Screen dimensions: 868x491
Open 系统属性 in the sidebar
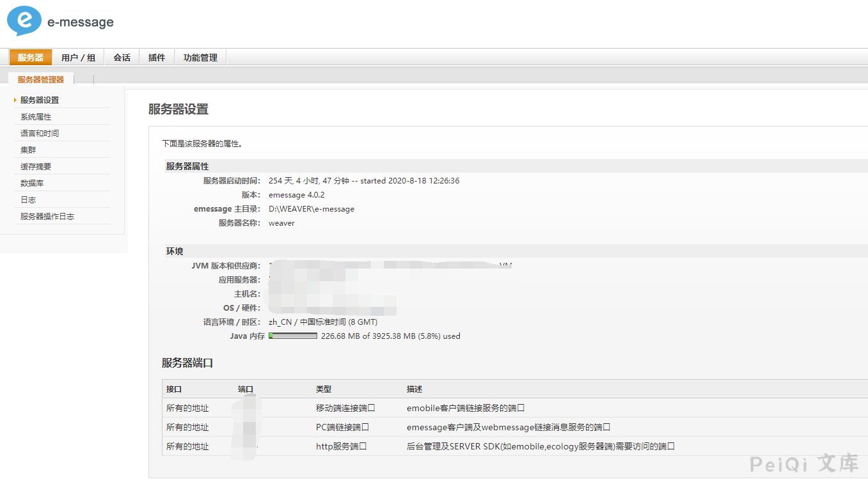(x=36, y=117)
